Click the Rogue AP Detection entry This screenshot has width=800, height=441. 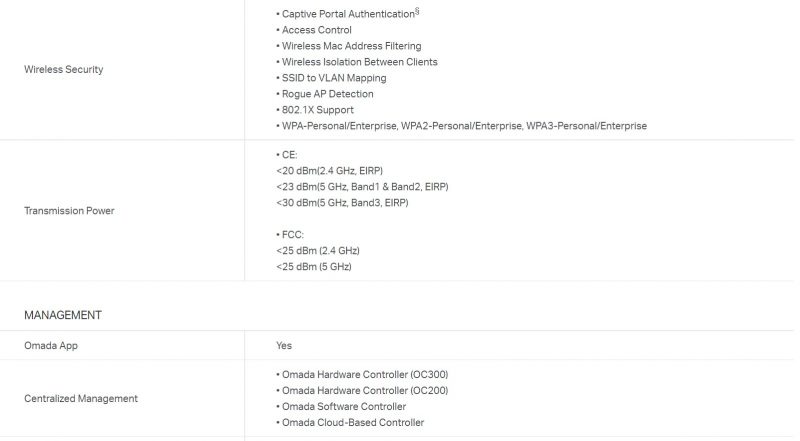(x=328, y=94)
